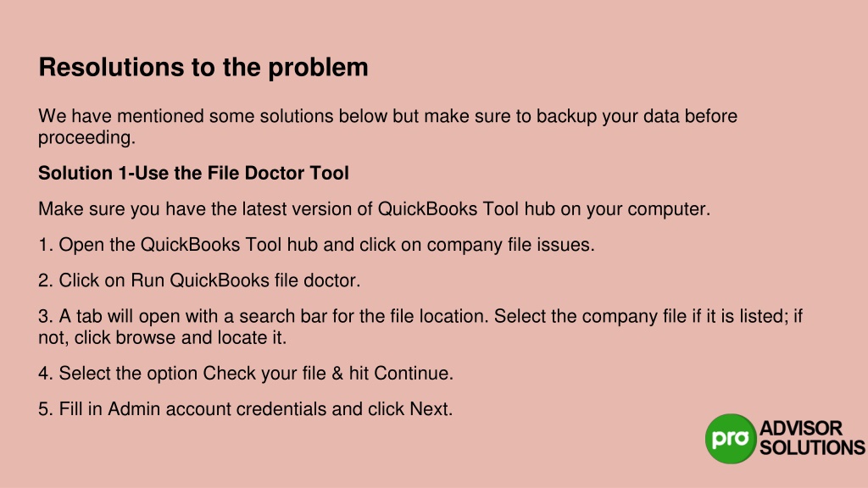Click step 5 Admin account credentials text

(245, 409)
